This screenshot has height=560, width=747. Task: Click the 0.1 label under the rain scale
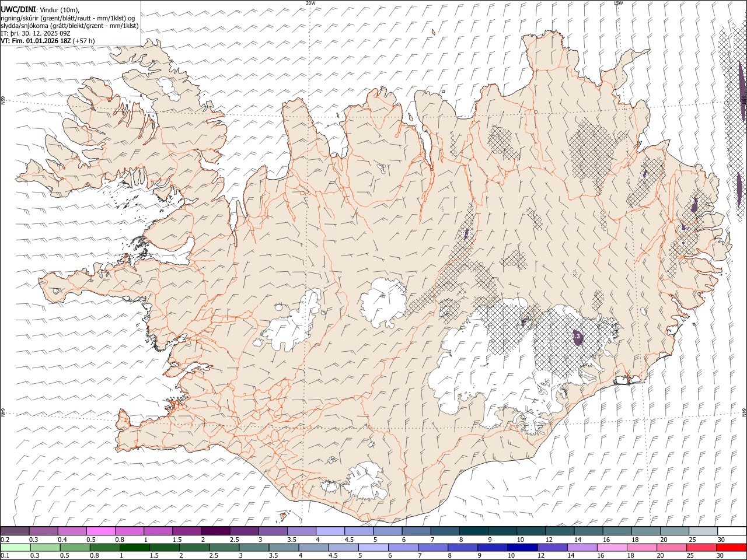tap(4, 556)
